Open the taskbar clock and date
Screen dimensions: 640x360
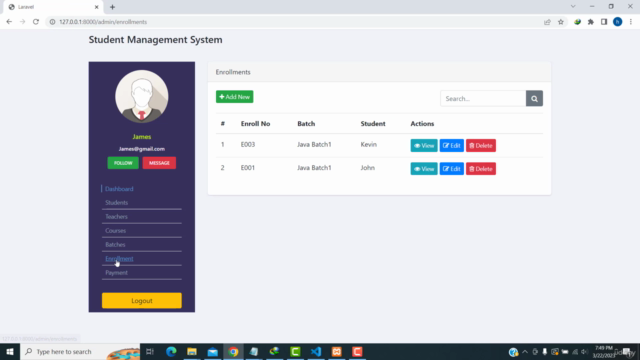point(604,351)
